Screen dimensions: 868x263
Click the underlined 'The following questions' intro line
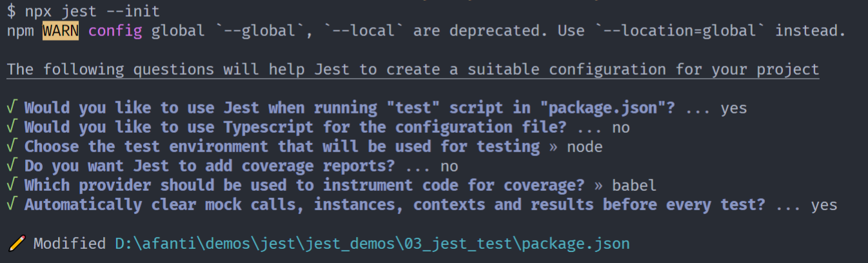[x=413, y=69]
